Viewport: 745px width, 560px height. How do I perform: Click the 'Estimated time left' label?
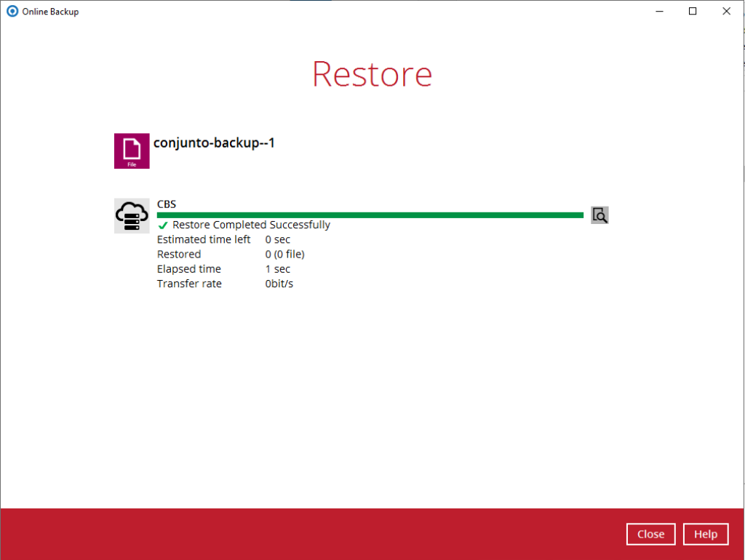204,239
